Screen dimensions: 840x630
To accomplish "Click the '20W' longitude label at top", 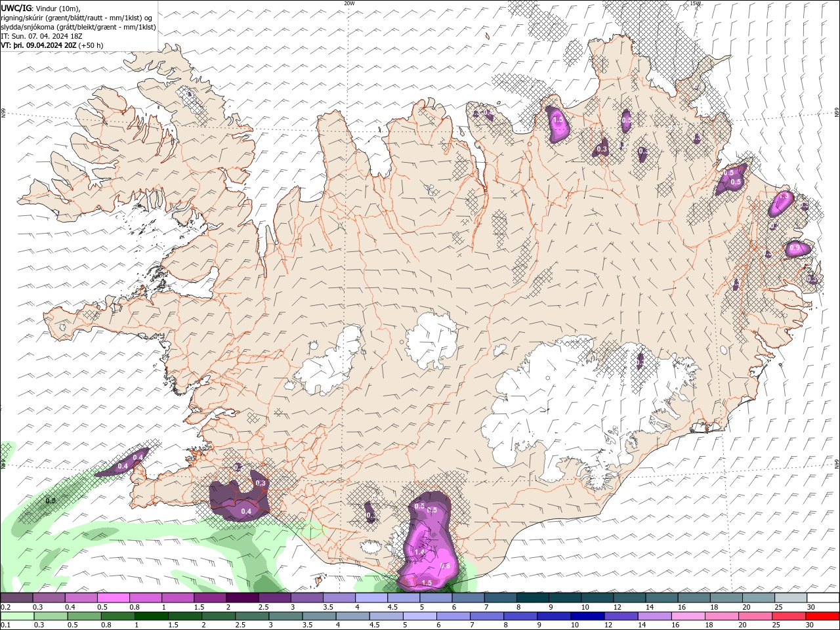I will click(x=350, y=3).
